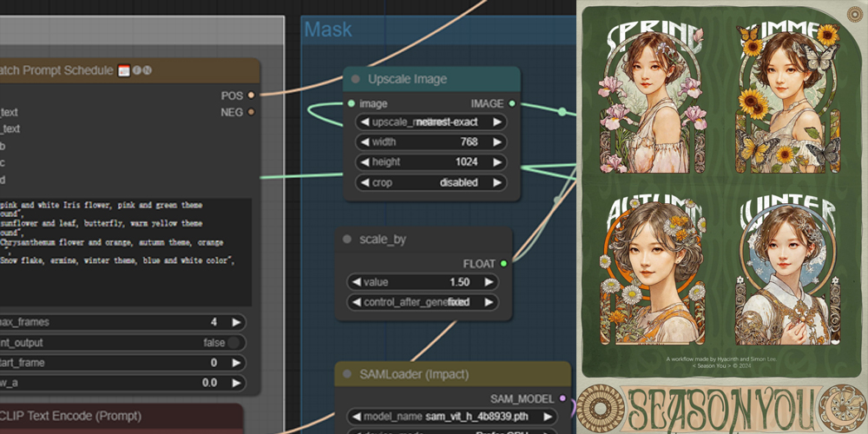Viewport: 868px width, 434px height.
Task: Increase max_frames with right arrow
Action: (236, 322)
